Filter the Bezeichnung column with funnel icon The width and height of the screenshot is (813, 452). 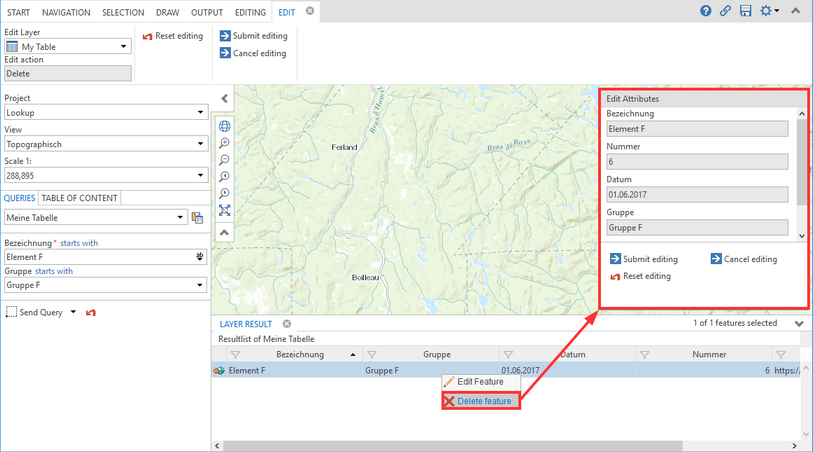pyautogui.click(x=235, y=354)
